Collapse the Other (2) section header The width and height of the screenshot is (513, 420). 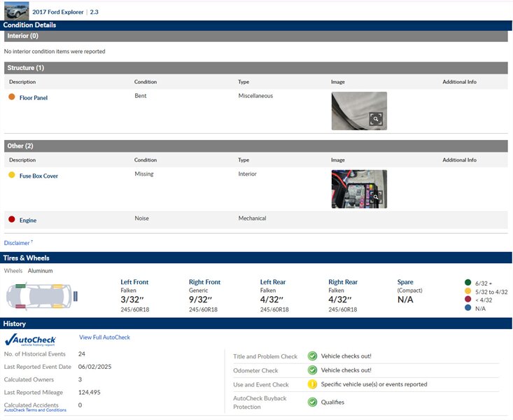click(255, 146)
